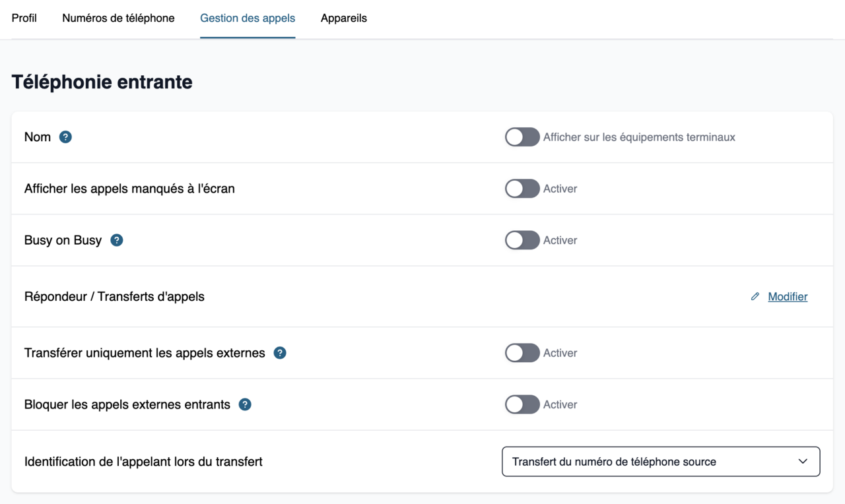The width and height of the screenshot is (845, 504).
Task: Select Gestion des appels tab
Action: (x=248, y=18)
